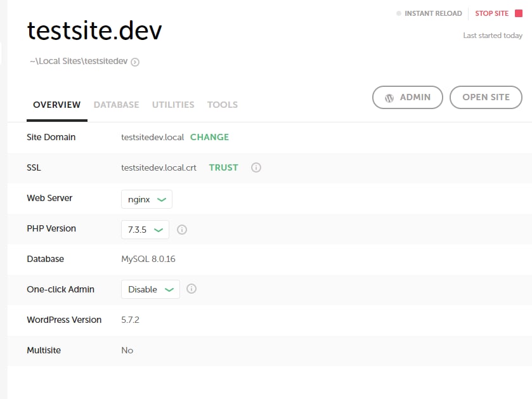Open the PHP Version 7.3.5 dropdown
Viewport: 532px width, 399px height.
pyautogui.click(x=145, y=230)
